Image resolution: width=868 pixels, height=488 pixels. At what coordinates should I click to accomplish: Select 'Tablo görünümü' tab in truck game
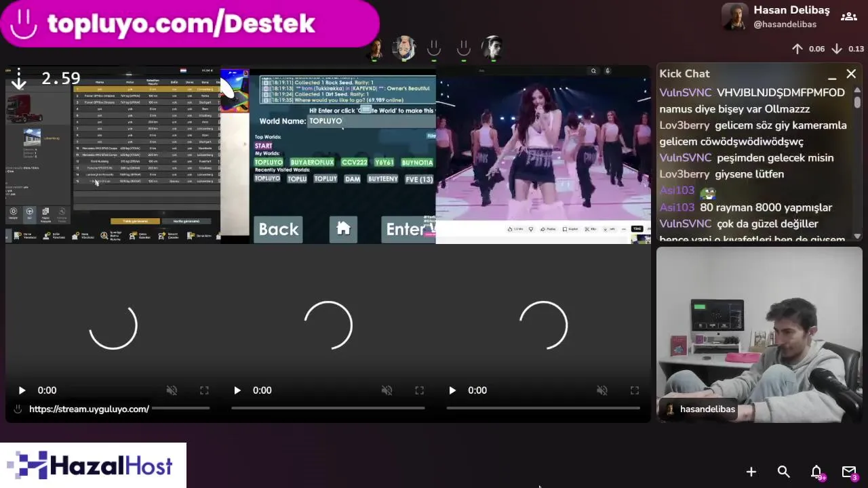[x=135, y=221]
